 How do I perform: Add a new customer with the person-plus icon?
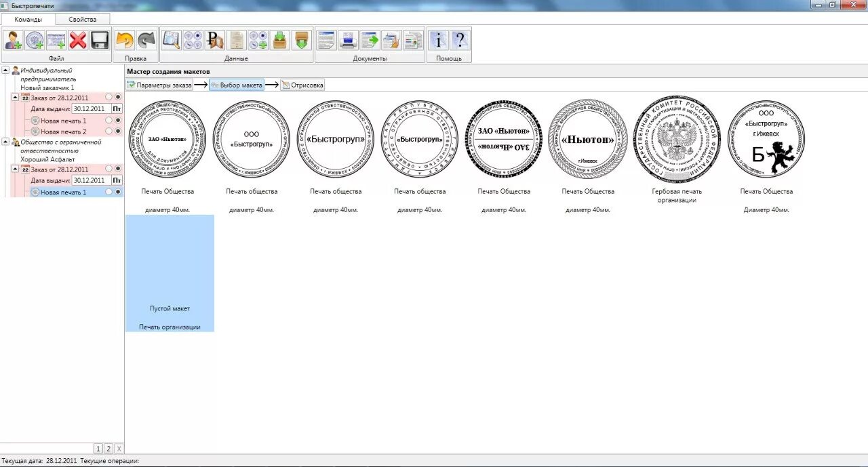pos(14,40)
